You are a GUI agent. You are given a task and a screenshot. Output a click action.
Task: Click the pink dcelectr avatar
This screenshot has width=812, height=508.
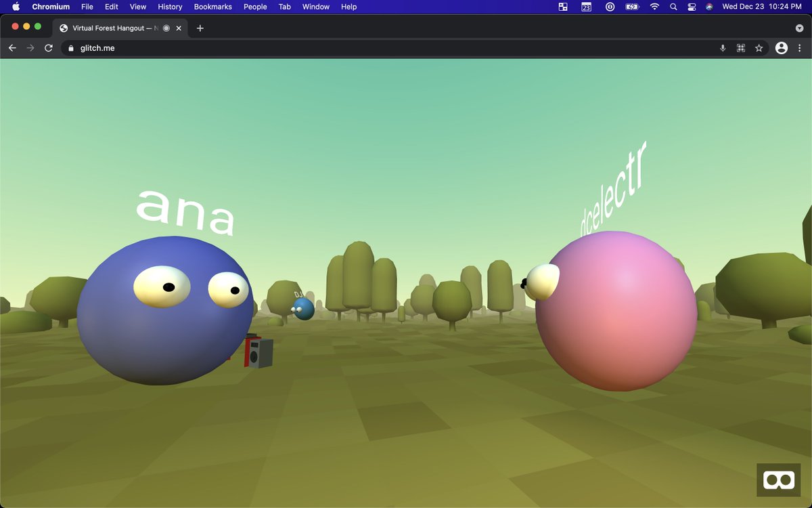pyautogui.click(x=615, y=312)
